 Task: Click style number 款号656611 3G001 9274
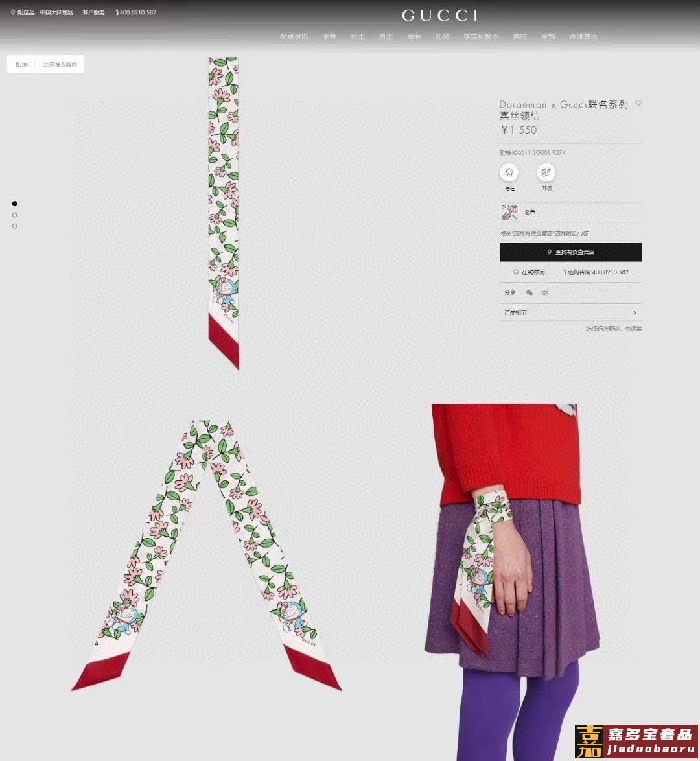point(533,152)
